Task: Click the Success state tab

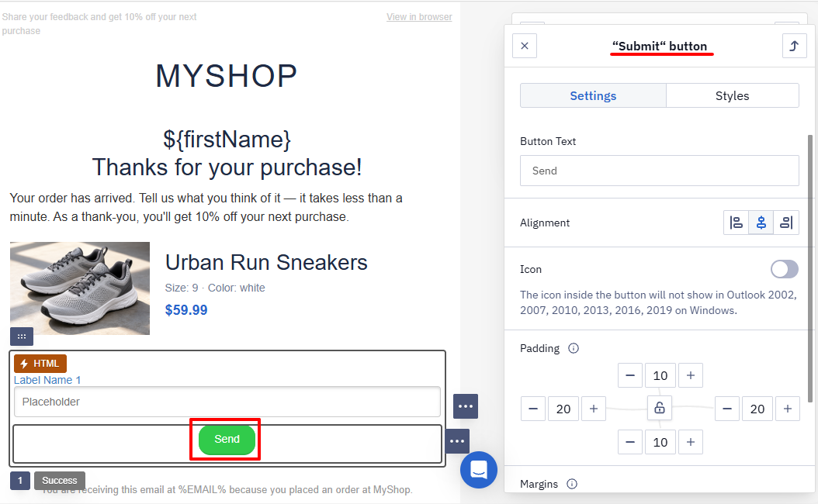Action: point(60,481)
